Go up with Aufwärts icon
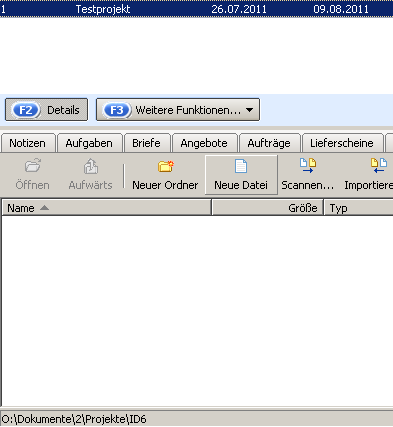 91,166
